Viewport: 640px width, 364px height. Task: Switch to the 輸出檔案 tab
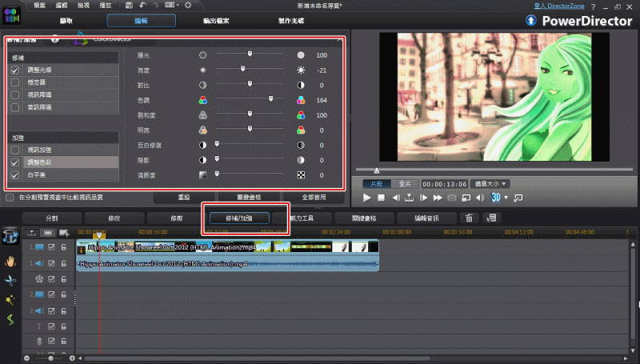coord(216,21)
